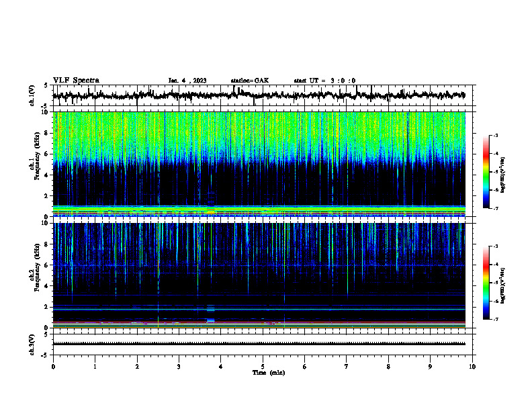Click the station=GAK label
The height and width of the screenshot is (411, 532).
coord(250,81)
